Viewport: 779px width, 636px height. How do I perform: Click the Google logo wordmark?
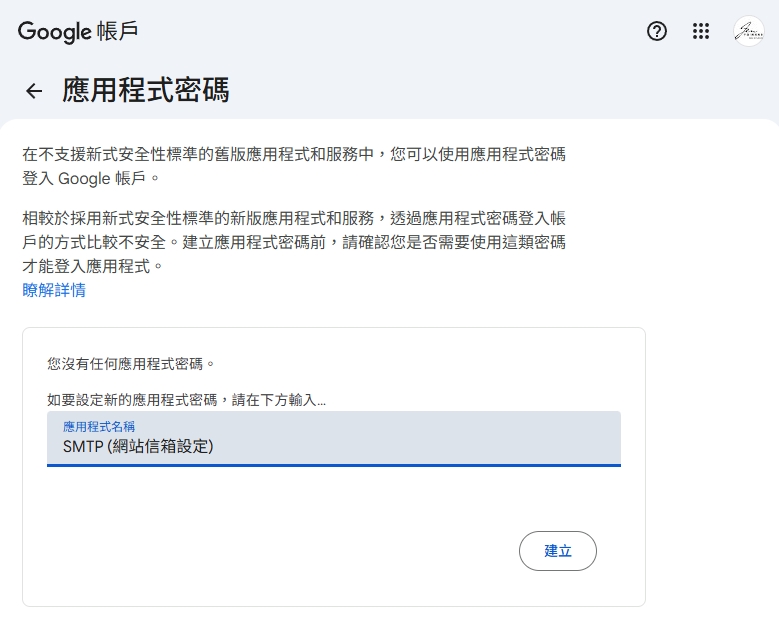55,31
